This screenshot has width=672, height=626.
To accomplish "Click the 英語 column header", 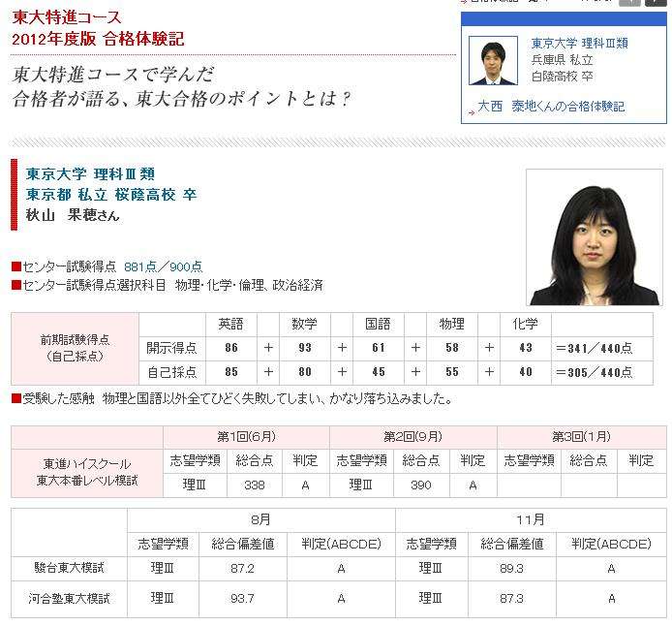I will point(231,324).
